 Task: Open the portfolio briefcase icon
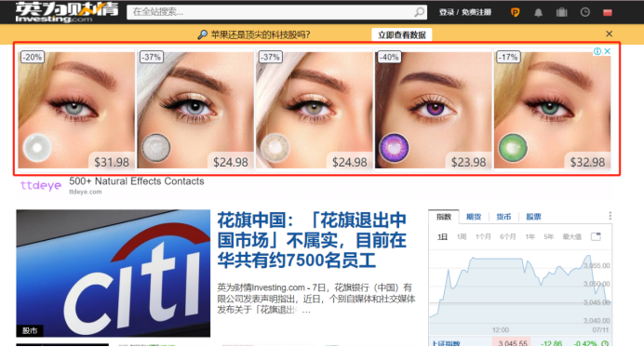click(561, 12)
